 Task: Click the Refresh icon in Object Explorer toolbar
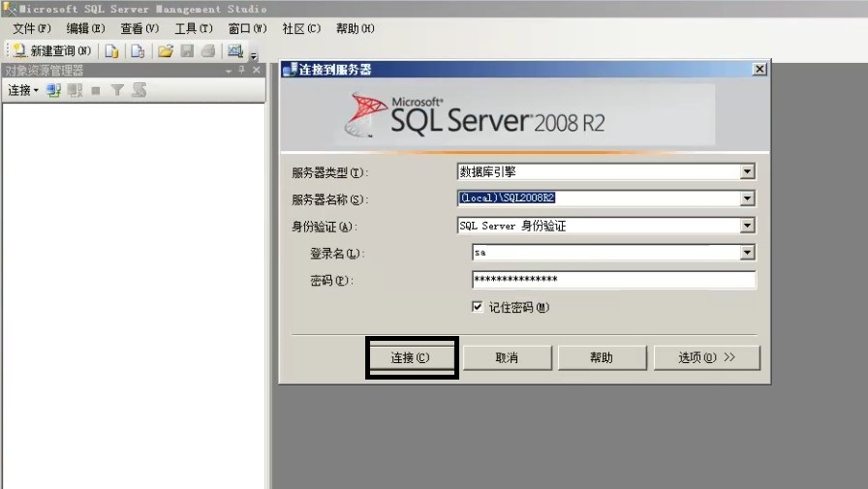(139, 90)
